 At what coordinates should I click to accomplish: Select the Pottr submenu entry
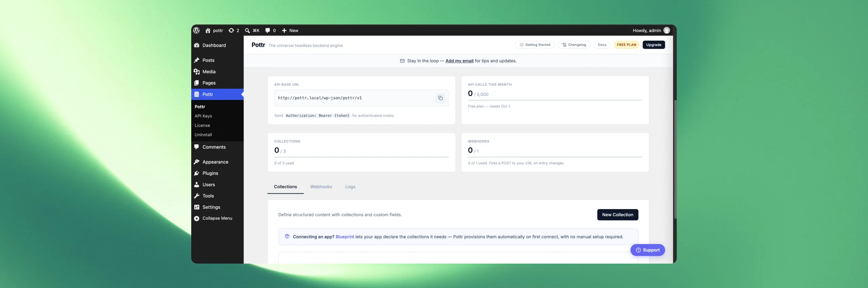200,107
